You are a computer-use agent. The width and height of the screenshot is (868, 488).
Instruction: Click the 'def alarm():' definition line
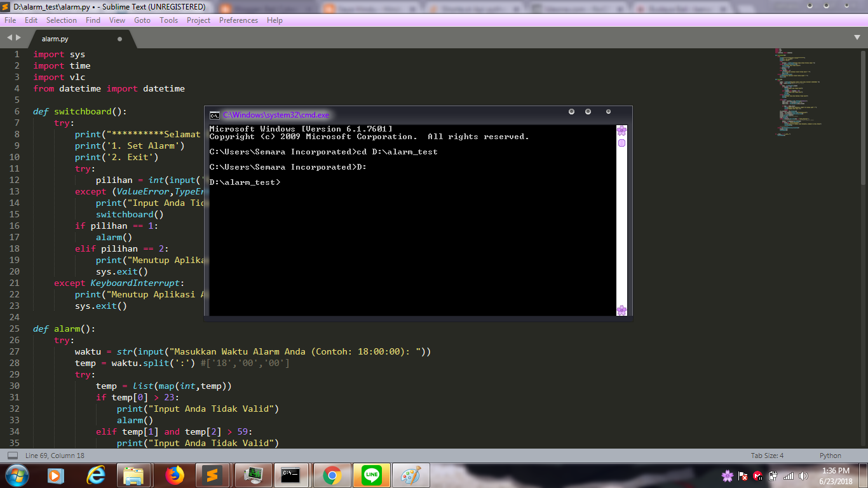tap(64, 329)
